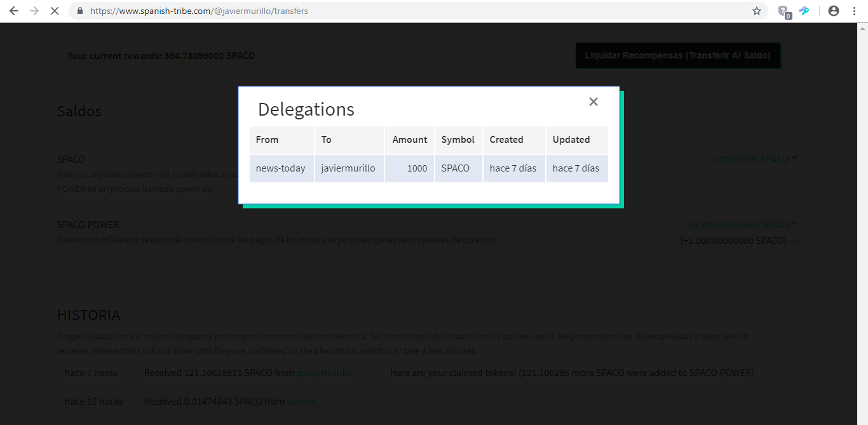Open the blue arrow extension icon
Screen dimensions: 868x425
[x=804, y=11]
